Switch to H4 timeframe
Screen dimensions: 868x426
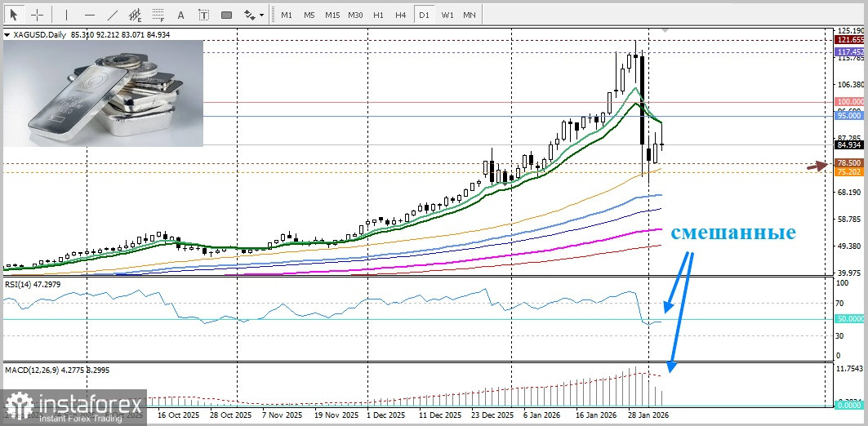(x=401, y=15)
